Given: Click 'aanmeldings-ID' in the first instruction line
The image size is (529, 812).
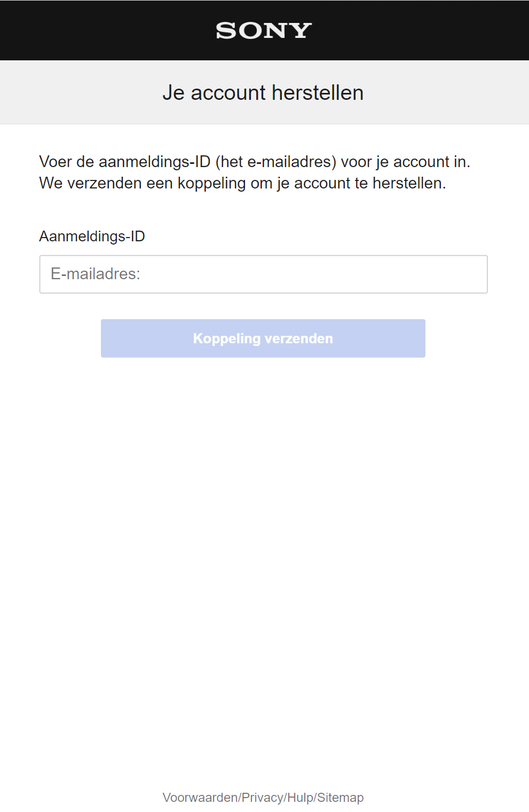Looking at the screenshot, I should [154, 162].
